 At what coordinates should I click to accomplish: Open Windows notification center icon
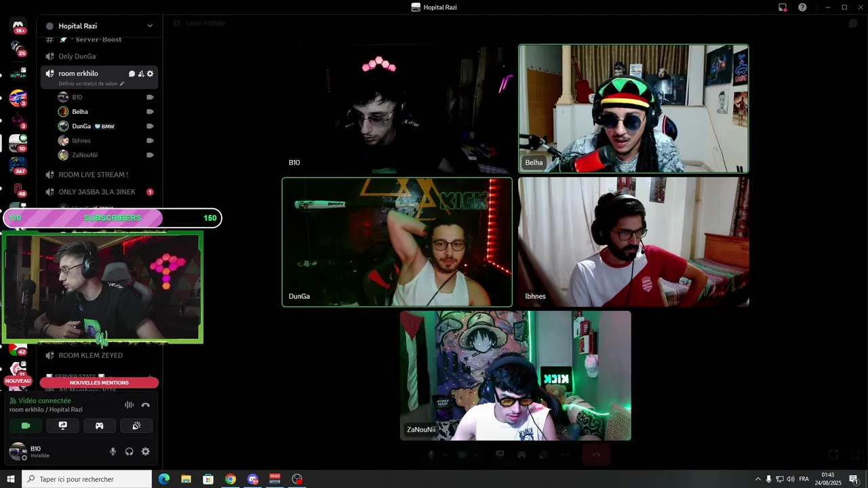click(854, 479)
